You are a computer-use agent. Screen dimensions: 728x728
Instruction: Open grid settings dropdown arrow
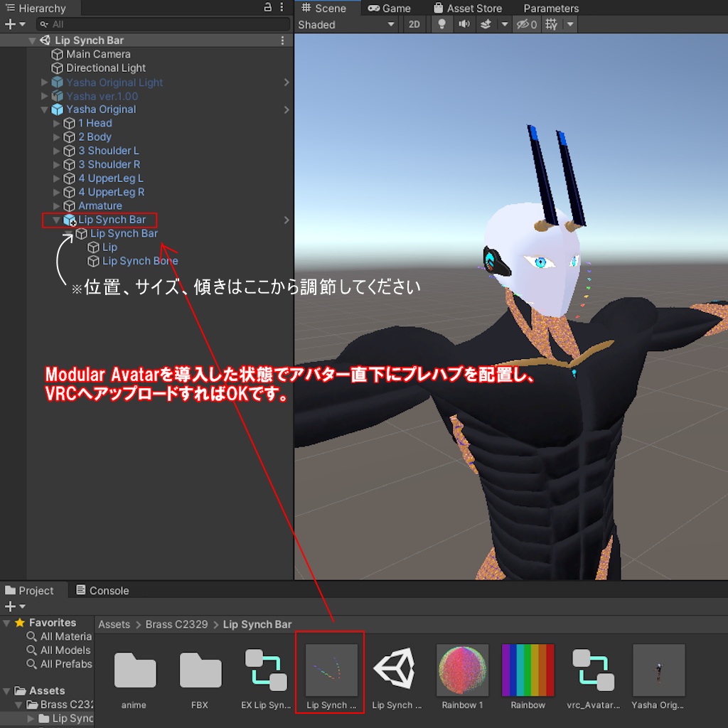571,25
